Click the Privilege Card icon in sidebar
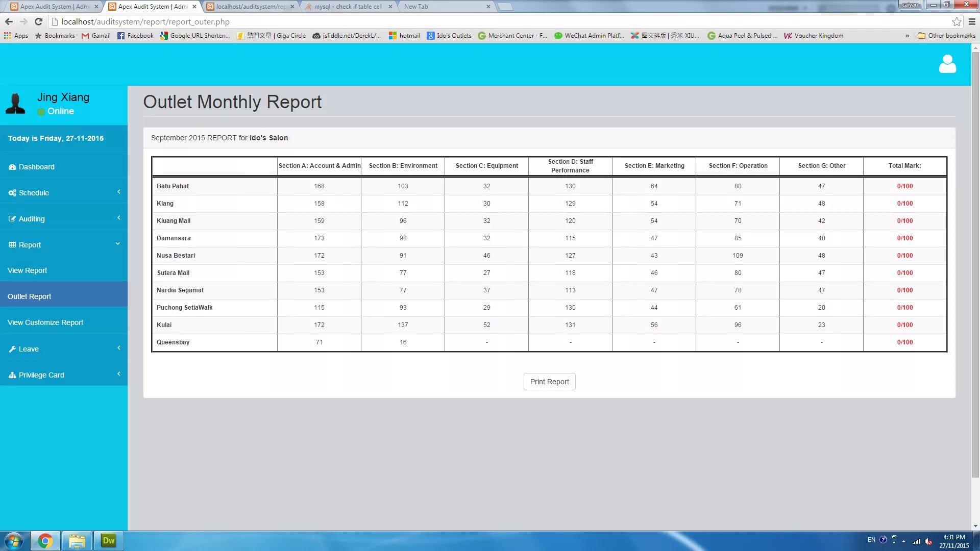The image size is (980, 551). click(x=12, y=375)
